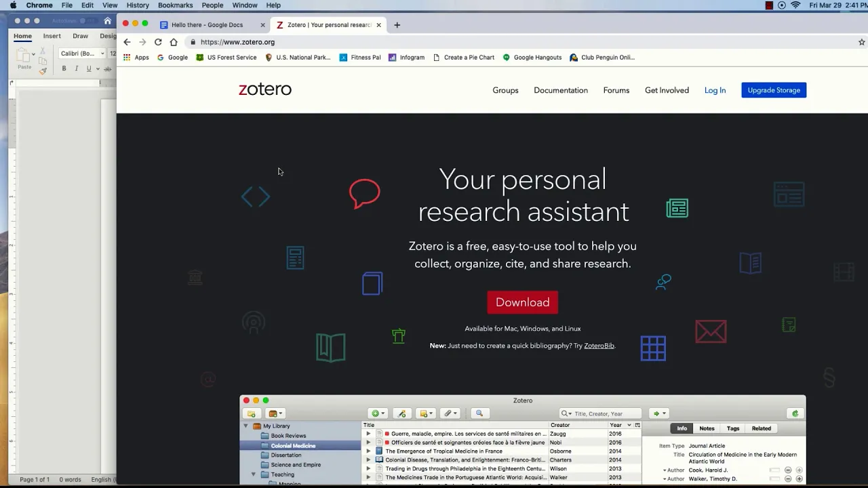Click the red Download button
868x488 pixels.
522,302
